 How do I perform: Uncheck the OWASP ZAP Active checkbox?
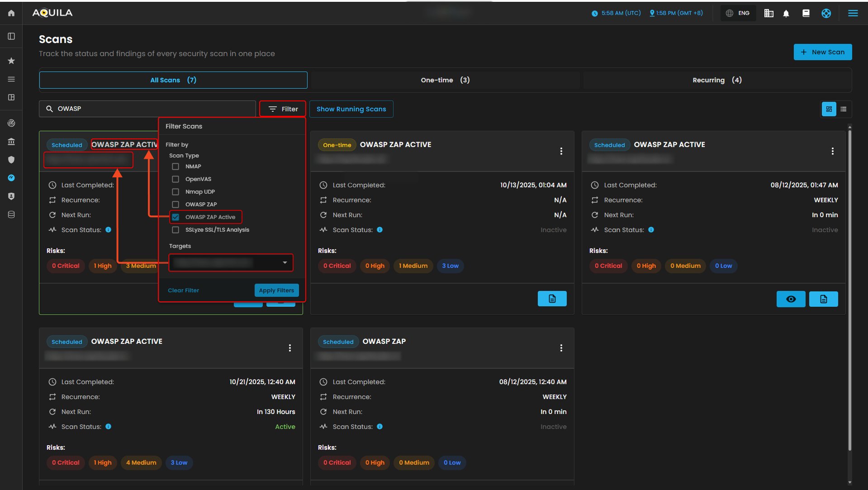click(175, 217)
